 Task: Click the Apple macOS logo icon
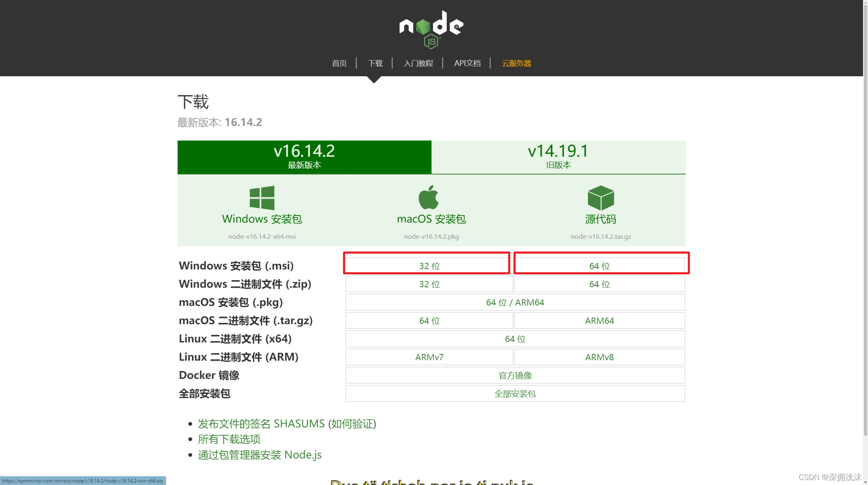click(x=429, y=197)
